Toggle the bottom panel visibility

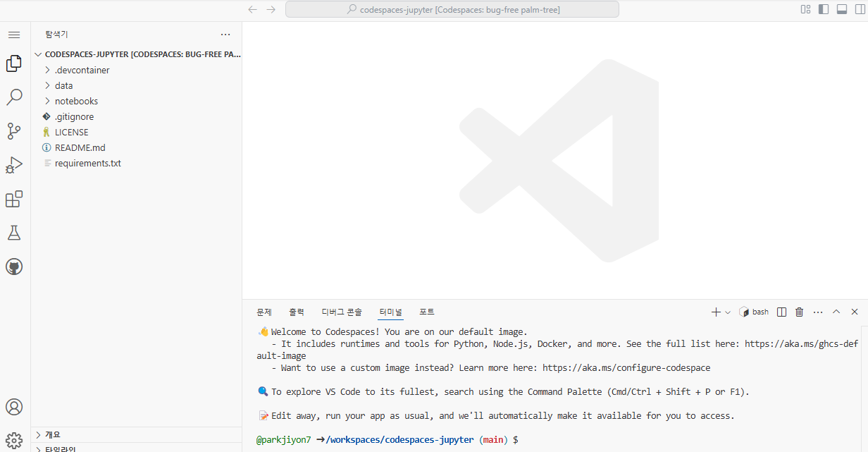pos(841,9)
